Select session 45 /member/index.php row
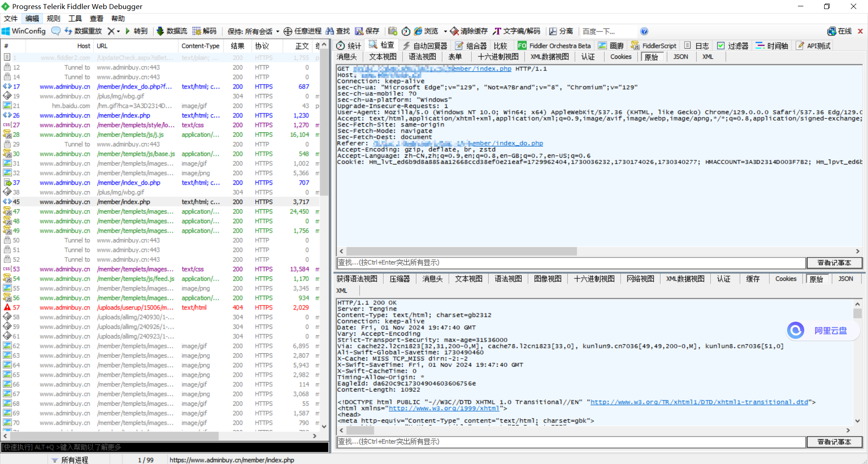Screen dimensions: 868x464 pyautogui.click(x=160, y=202)
